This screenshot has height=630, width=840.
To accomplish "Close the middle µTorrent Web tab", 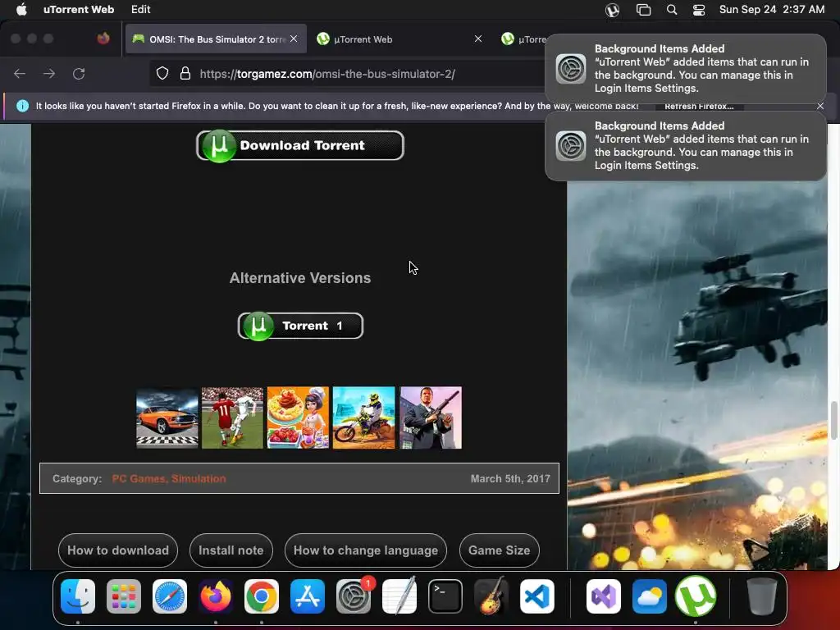I will tap(478, 39).
